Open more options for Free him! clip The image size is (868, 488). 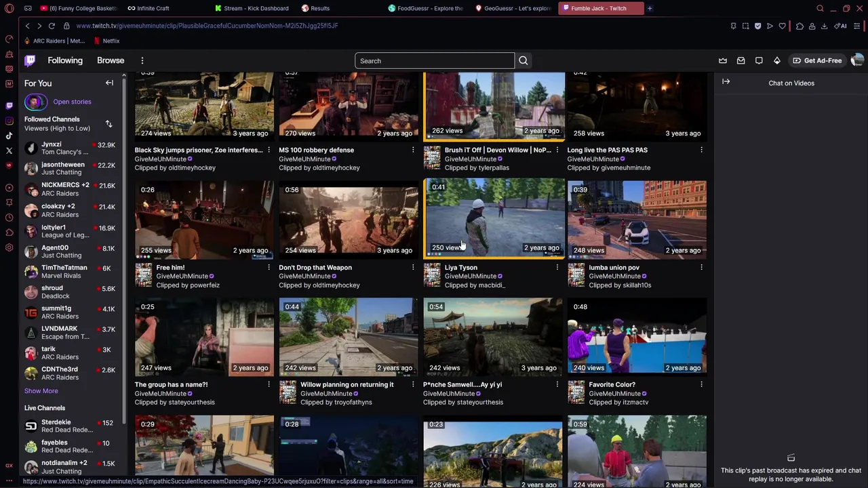[x=269, y=267]
